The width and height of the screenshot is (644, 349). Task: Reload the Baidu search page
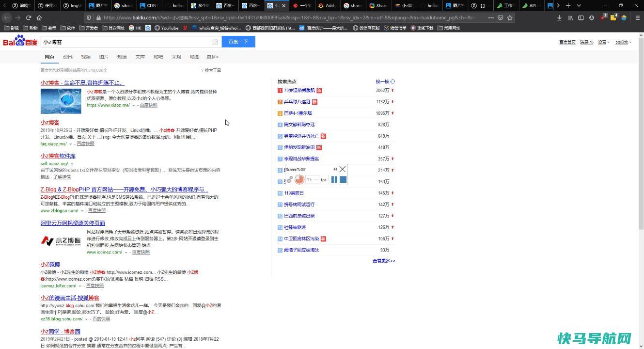[x=29, y=17]
